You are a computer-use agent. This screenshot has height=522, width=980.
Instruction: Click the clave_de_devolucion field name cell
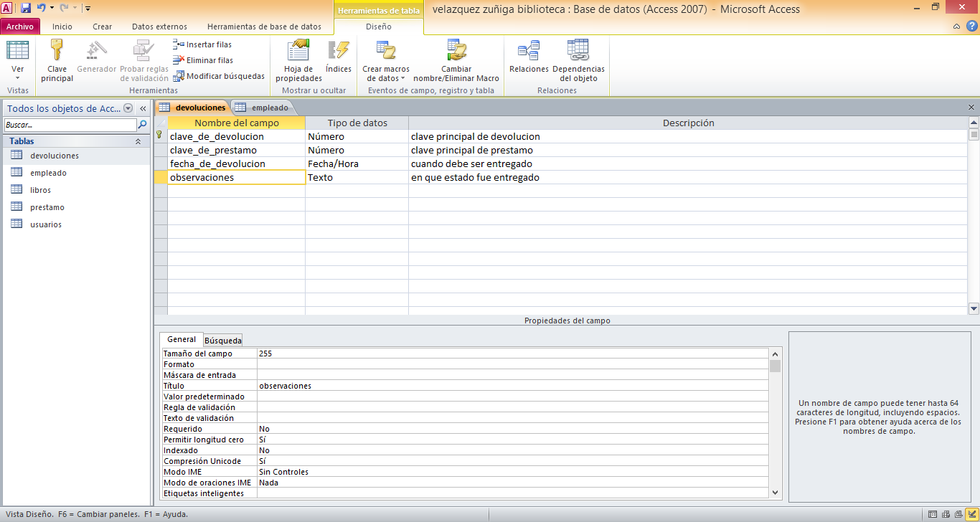pyautogui.click(x=237, y=136)
